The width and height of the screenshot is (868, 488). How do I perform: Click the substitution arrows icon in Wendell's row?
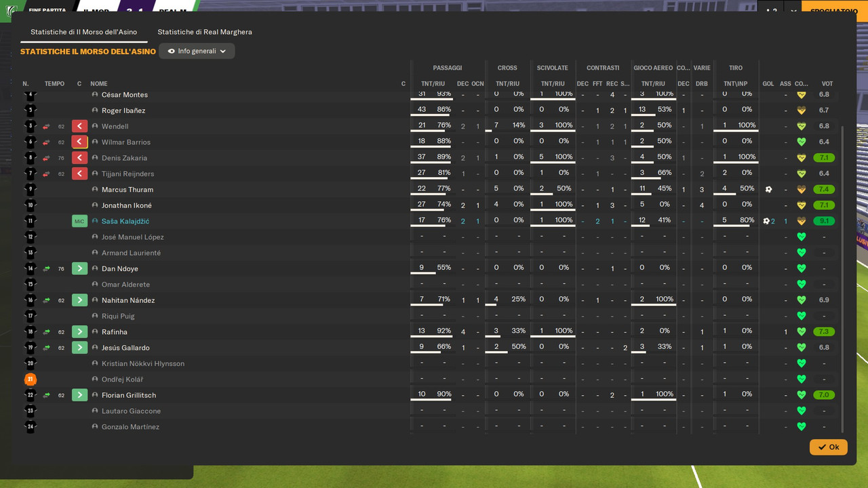(x=47, y=126)
